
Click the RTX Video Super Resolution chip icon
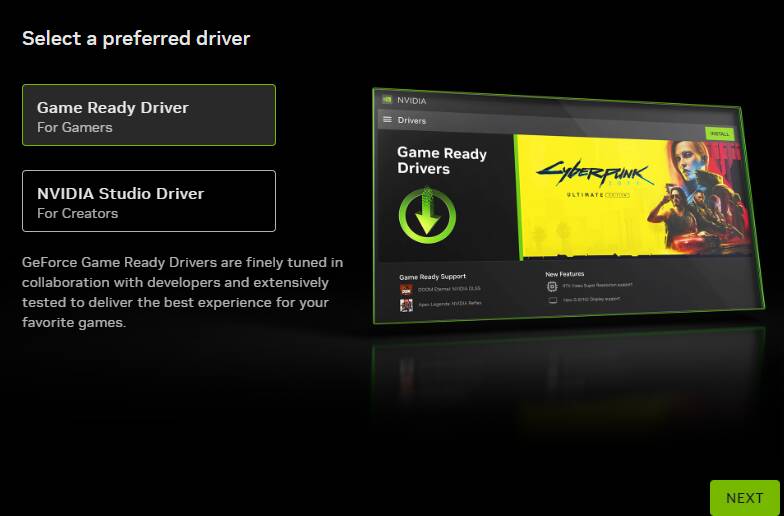coord(552,286)
